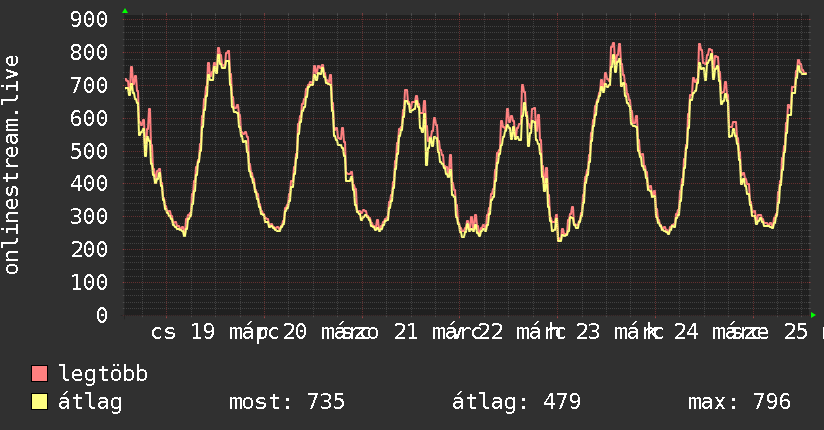Image resolution: width=824 pixels, height=430 pixels.
Task: Click the 25 date label on x-axis
Action: click(x=796, y=332)
